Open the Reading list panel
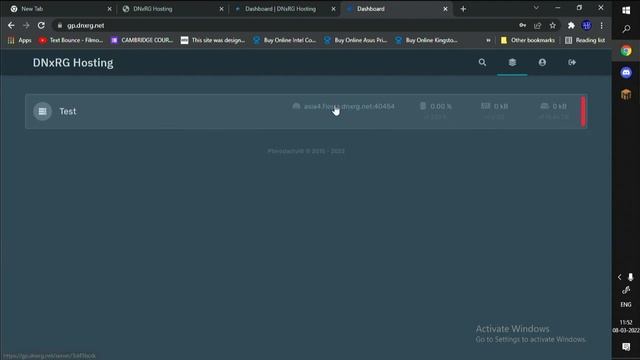 click(x=585, y=40)
